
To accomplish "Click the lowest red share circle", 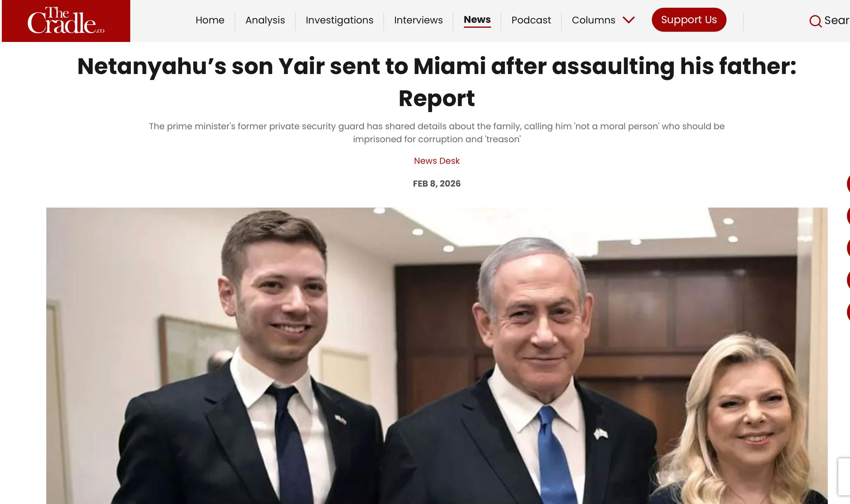I will [x=848, y=312].
